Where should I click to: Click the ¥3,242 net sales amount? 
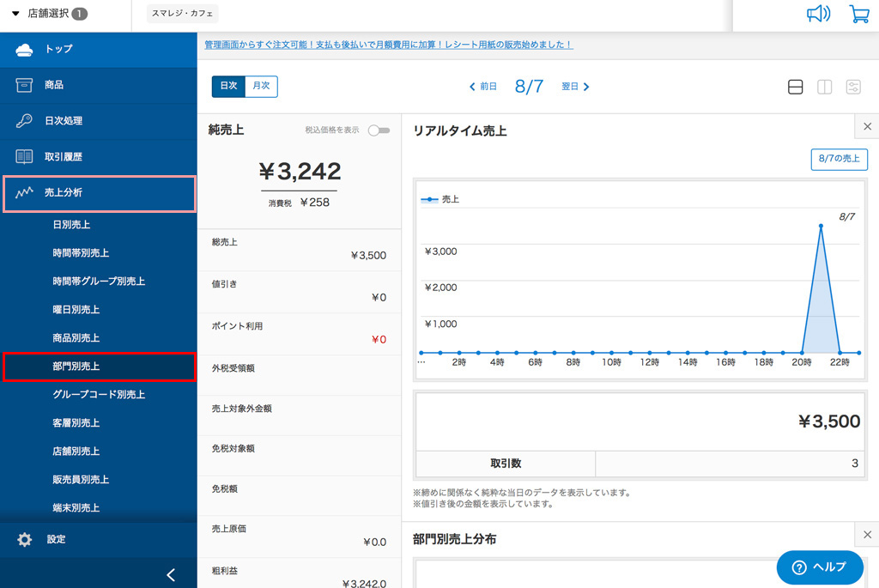(300, 172)
